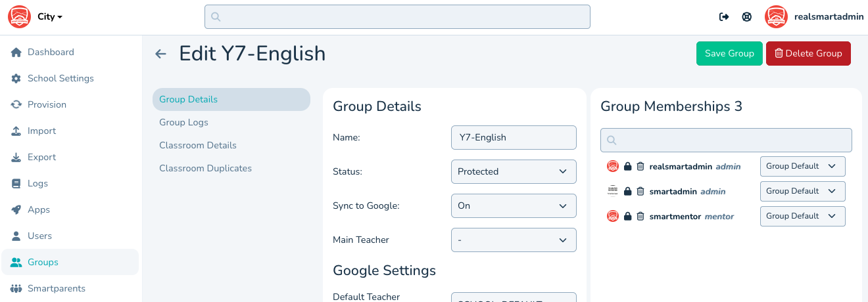Click the group Name input field

click(514, 137)
